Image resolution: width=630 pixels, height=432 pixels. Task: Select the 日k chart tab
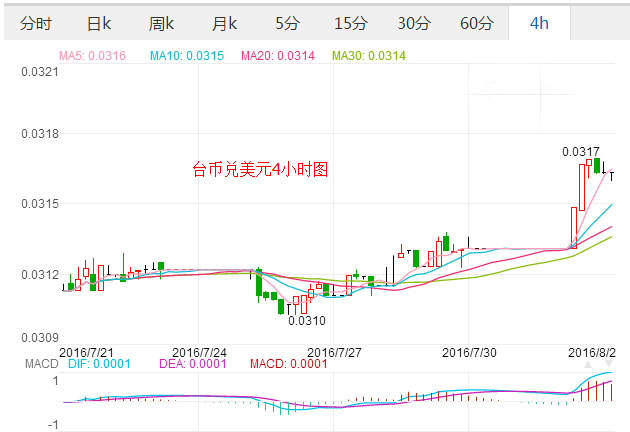click(98, 22)
